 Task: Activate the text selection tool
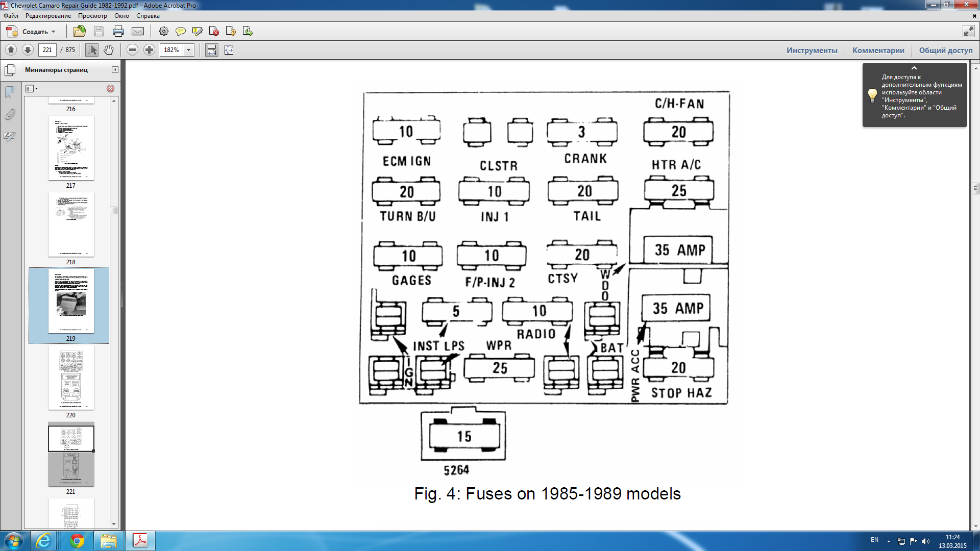(92, 50)
